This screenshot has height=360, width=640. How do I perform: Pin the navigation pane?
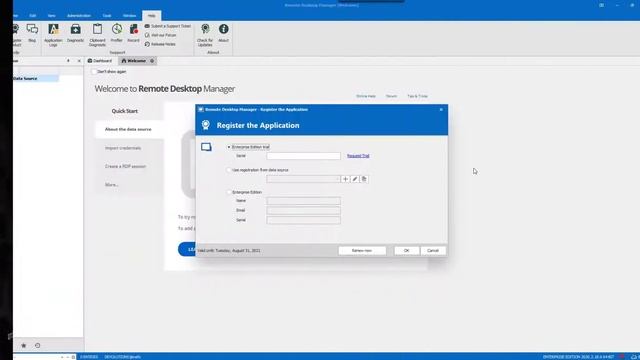point(68,61)
